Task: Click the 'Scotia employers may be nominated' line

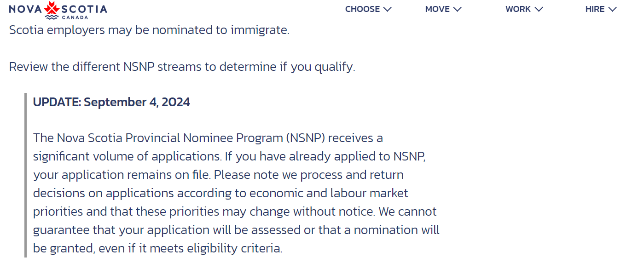Action: [x=149, y=30]
